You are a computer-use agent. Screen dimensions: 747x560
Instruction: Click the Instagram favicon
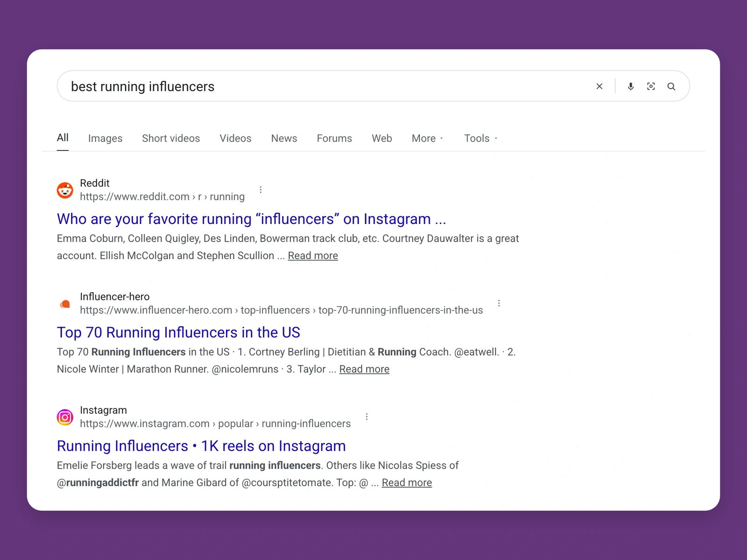tap(65, 417)
